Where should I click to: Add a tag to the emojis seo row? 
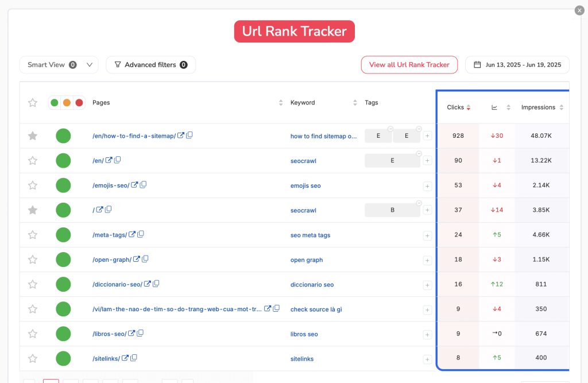click(427, 185)
